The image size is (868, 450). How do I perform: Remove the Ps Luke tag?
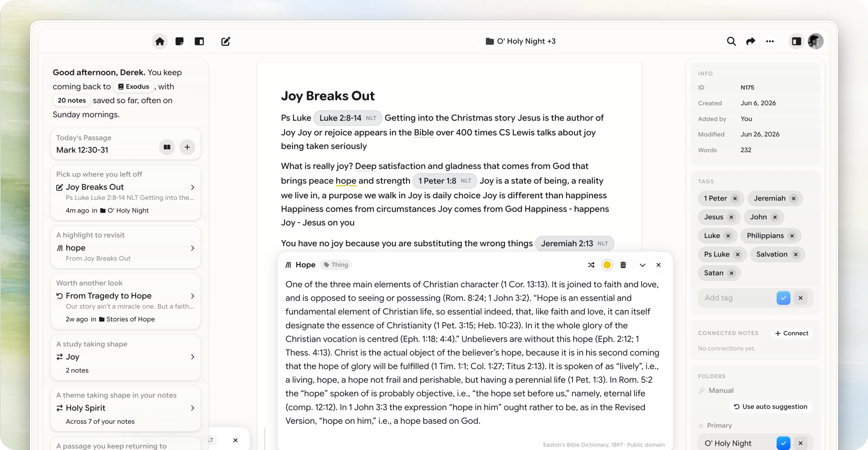pyautogui.click(x=738, y=254)
